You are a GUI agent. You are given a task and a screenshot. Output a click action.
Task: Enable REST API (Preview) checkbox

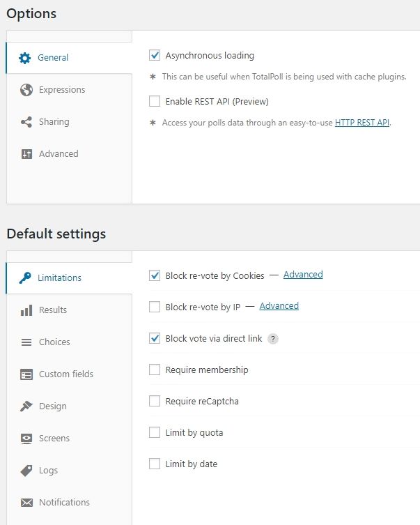[x=155, y=101]
